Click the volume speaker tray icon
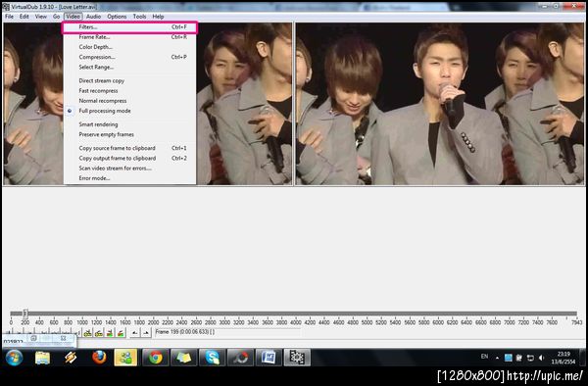The width and height of the screenshot is (588, 386). [x=541, y=358]
